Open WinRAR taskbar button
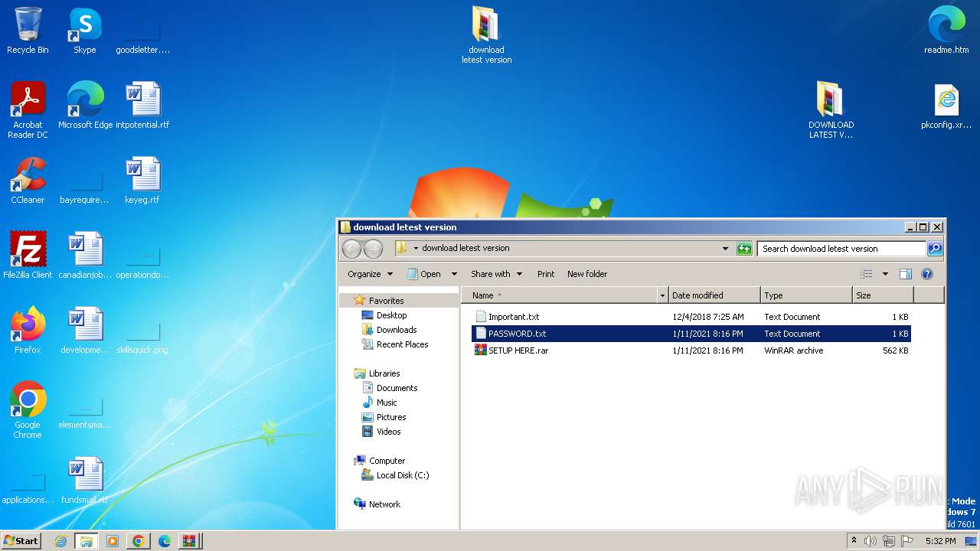Screen dimensions: 980x551 (x=188, y=541)
